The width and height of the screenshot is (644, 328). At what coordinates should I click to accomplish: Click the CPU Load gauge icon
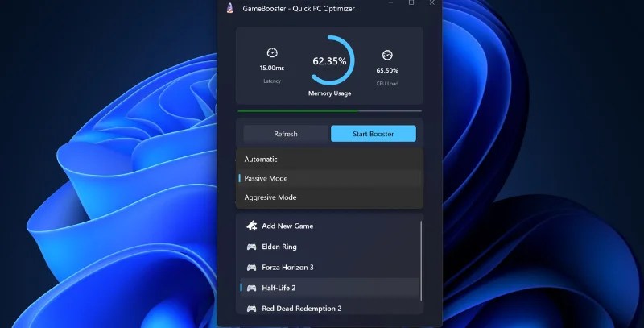pos(387,55)
